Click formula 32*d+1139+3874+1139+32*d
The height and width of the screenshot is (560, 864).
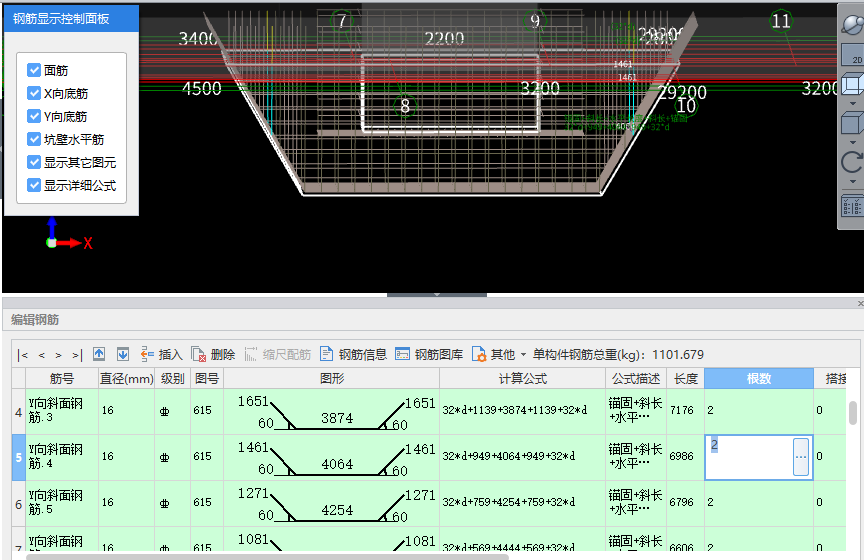coord(515,410)
